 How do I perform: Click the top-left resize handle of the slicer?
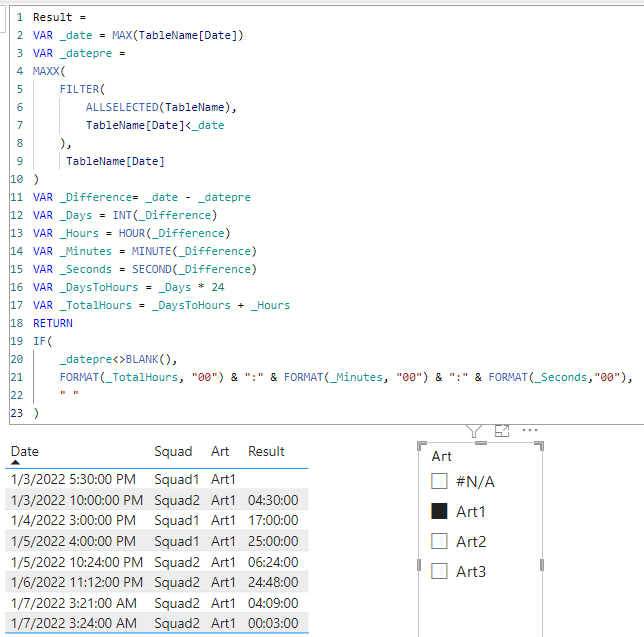click(421, 446)
